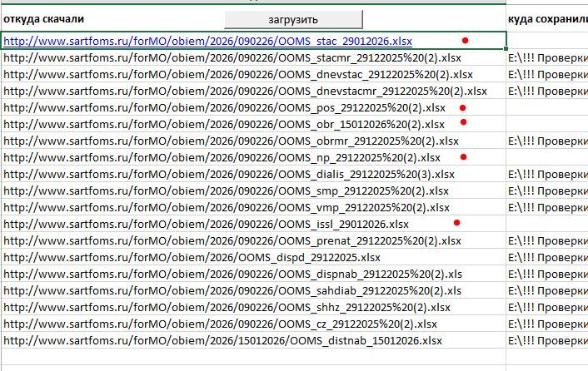Select the куда сохранили header cell
Viewport: 588px width, 371px height.
click(x=546, y=19)
